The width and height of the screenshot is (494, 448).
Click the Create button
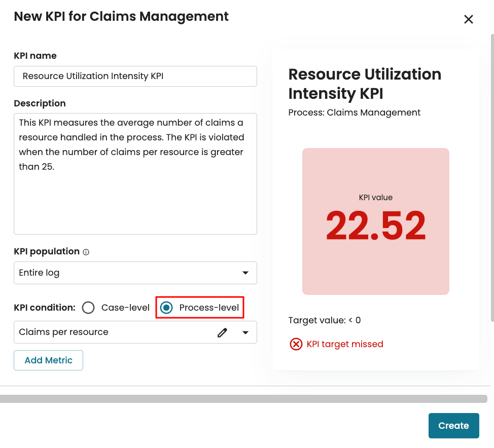click(453, 426)
